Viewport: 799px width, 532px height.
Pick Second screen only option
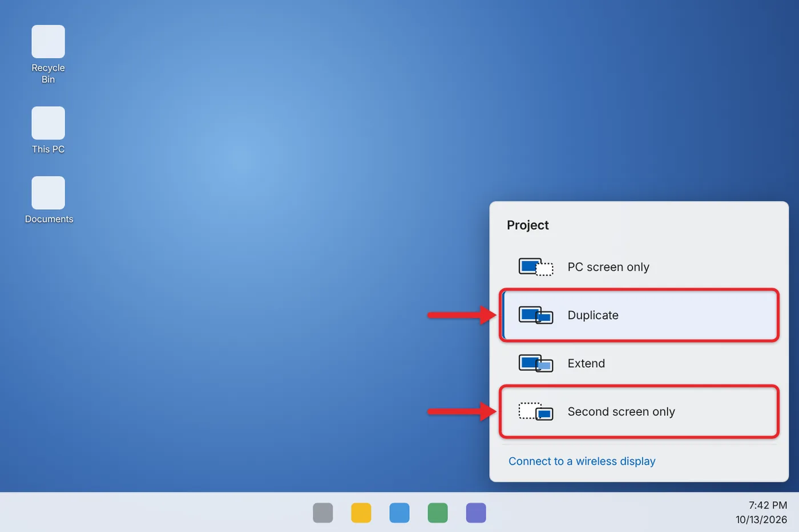click(639, 412)
